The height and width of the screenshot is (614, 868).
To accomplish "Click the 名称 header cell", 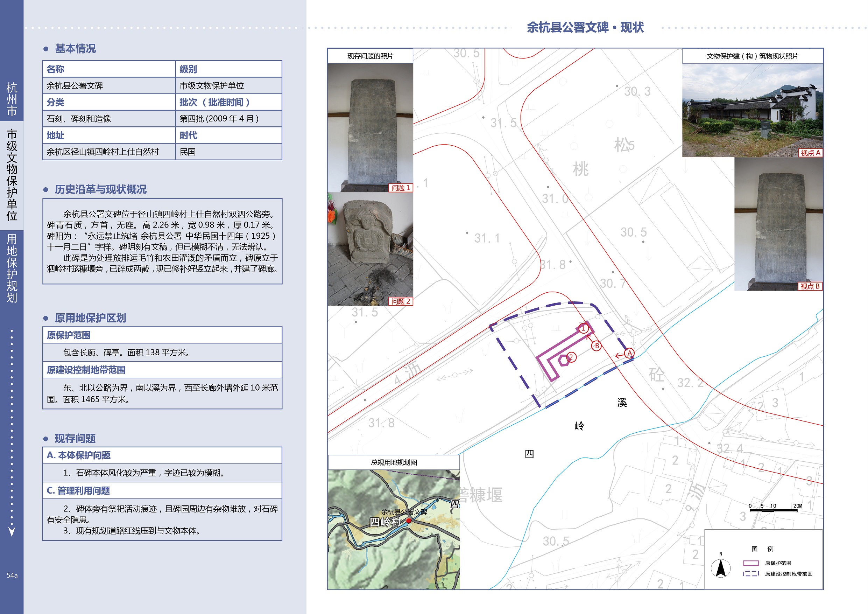I will [x=109, y=69].
